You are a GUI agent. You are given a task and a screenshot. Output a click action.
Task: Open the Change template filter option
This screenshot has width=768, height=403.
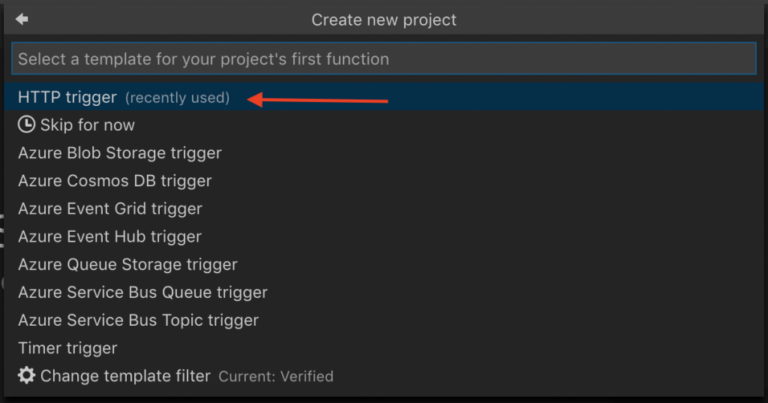tap(125, 376)
